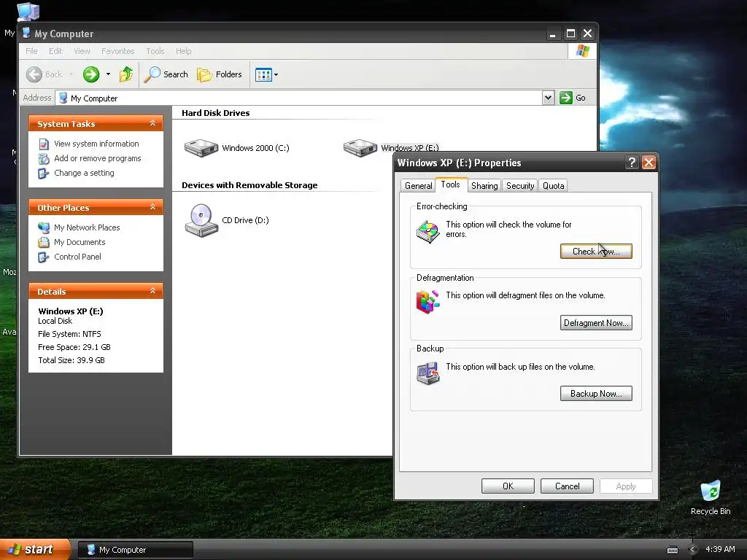Expand the Address bar dropdown
Viewport: 747px width, 560px height.
point(548,98)
